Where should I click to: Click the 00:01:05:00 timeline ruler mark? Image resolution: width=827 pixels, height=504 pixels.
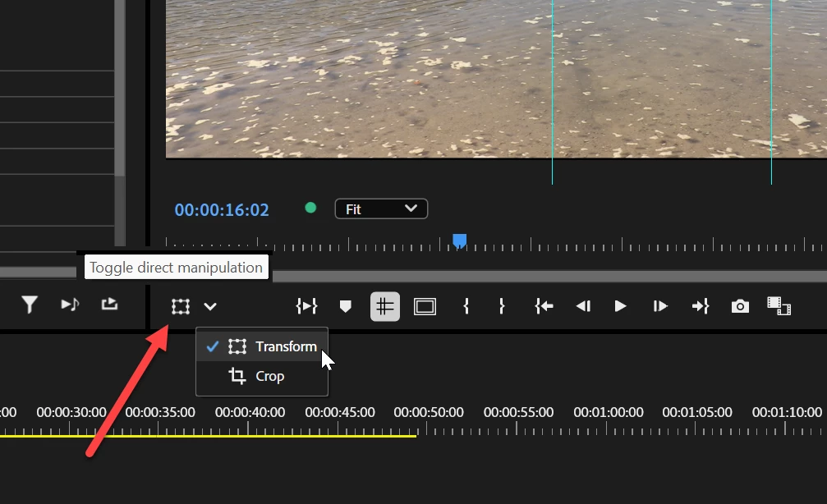[x=697, y=412]
